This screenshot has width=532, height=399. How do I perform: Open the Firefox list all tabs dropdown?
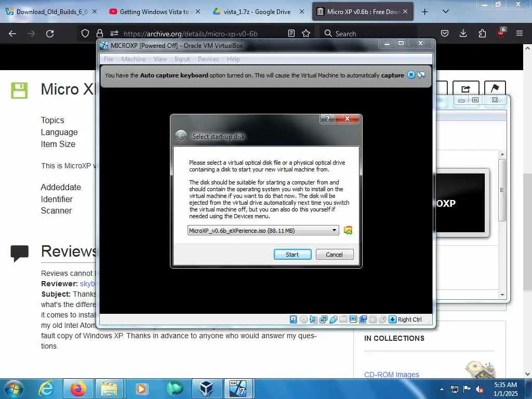click(446, 11)
